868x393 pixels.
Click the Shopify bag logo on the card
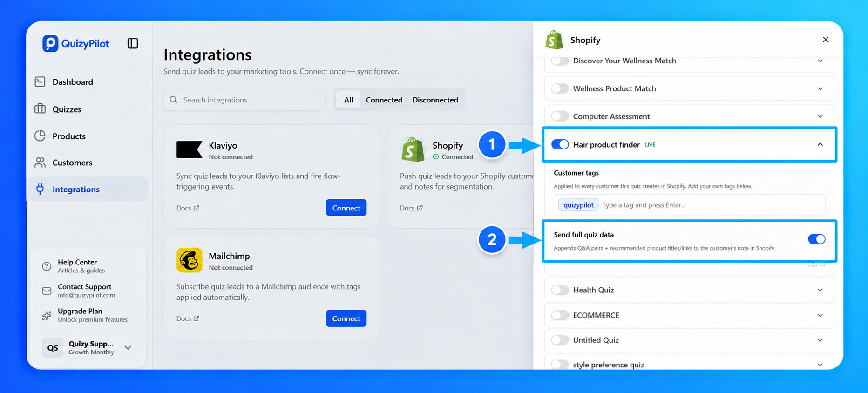pyautogui.click(x=413, y=149)
